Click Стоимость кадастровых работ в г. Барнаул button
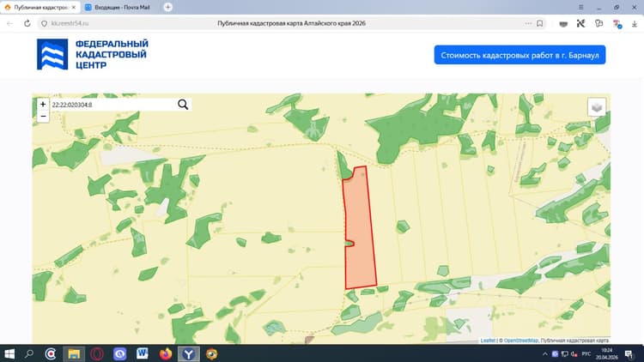This screenshot has width=644, height=362. pyautogui.click(x=519, y=55)
